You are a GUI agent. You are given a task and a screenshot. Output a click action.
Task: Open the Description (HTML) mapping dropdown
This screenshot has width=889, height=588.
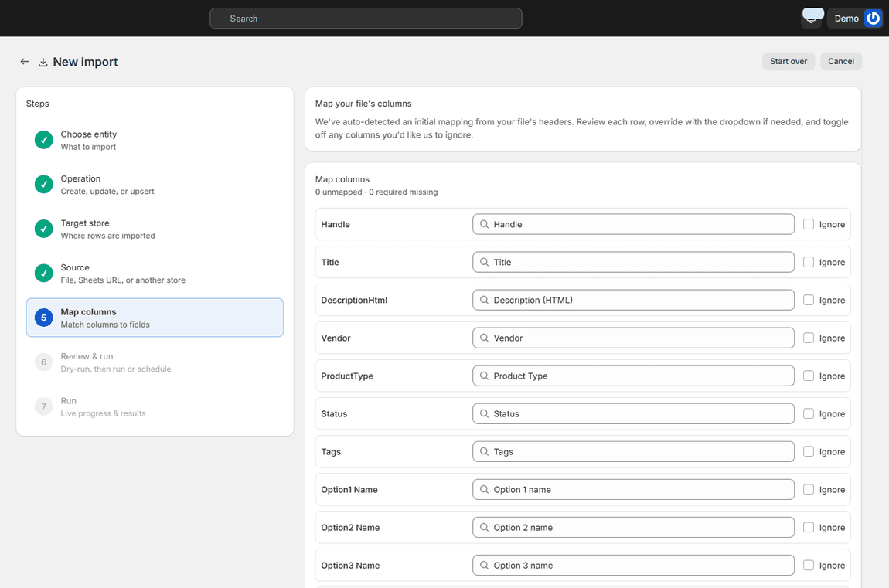[633, 301]
